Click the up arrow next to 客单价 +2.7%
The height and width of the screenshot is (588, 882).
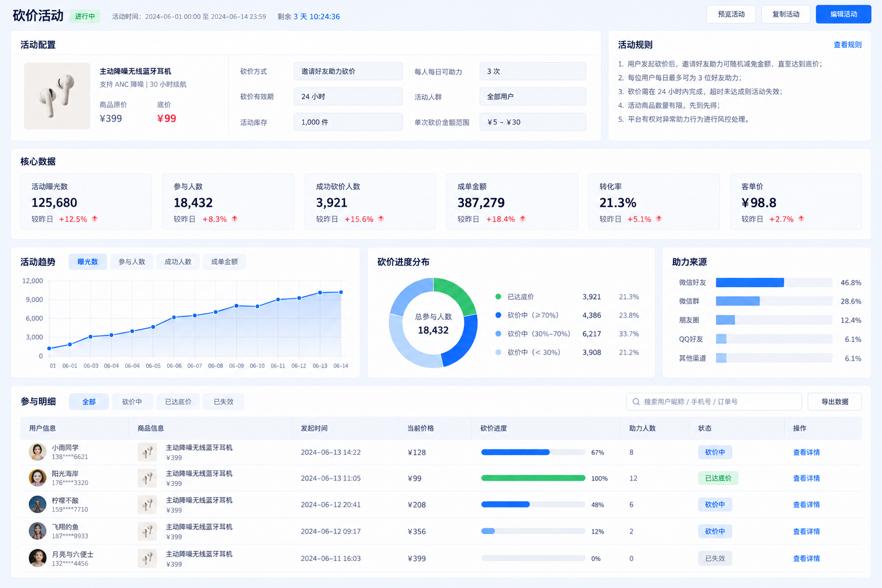[x=801, y=219]
